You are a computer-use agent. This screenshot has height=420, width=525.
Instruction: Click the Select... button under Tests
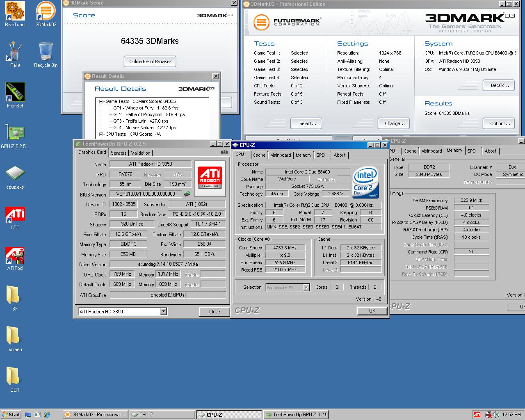tap(306, 123)
